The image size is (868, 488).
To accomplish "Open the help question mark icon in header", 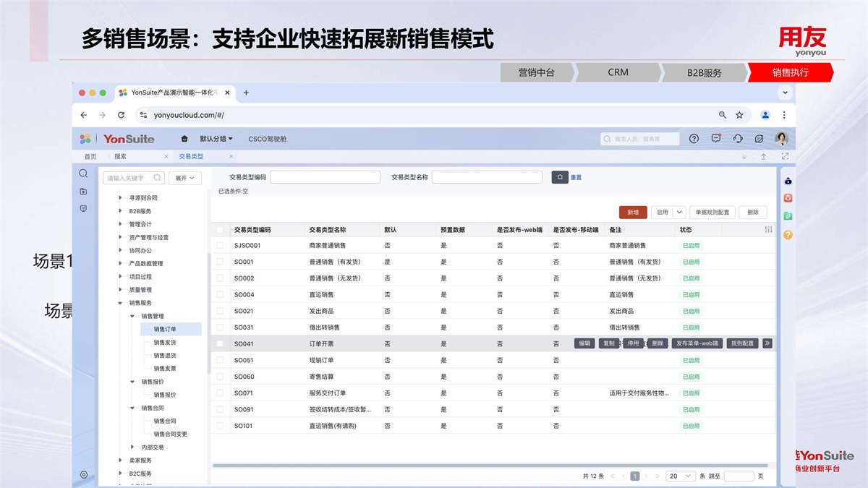I will [694, 139].
